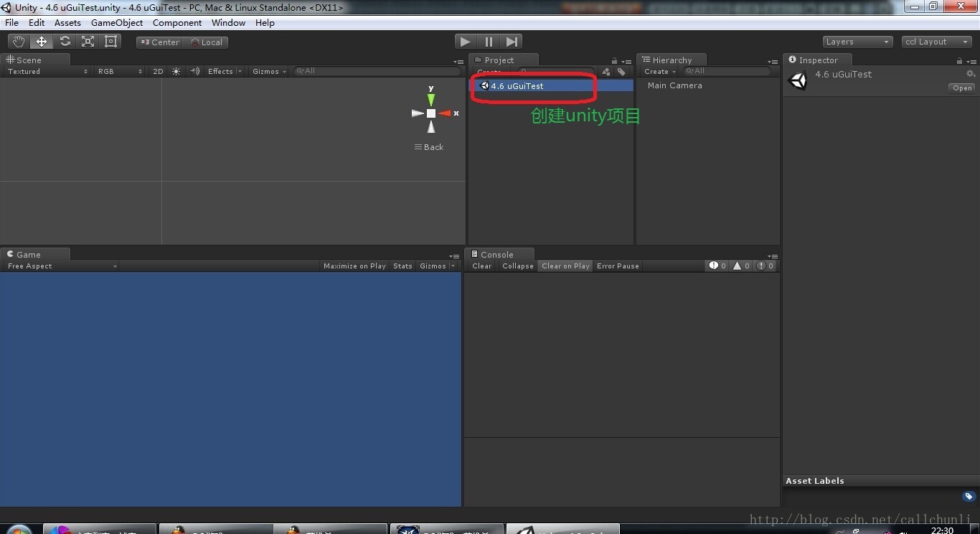Open the ccl Layout dropdown
The image size is (980, 534).
pyautogui.click(x=937, y=42)
